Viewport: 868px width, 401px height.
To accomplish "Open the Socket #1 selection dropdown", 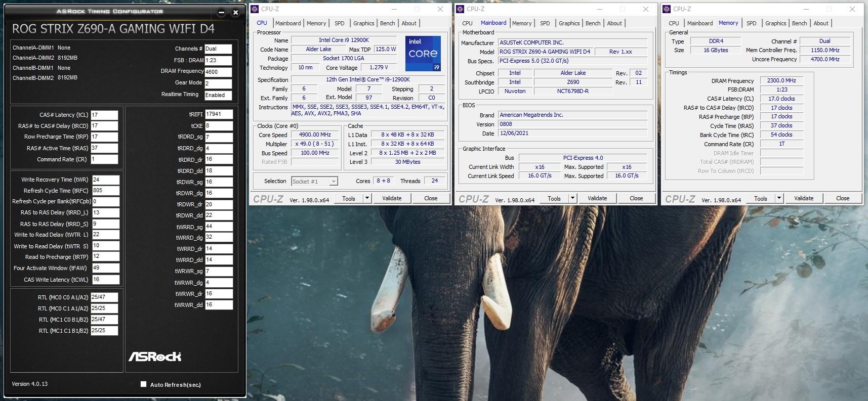I will pyautogui.click(x=334, y=182).
